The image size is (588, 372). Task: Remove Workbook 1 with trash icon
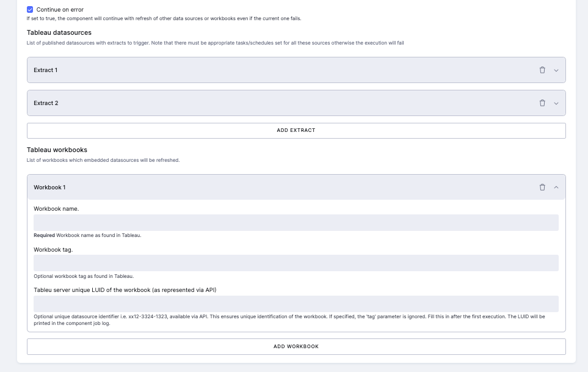point(542,188)
